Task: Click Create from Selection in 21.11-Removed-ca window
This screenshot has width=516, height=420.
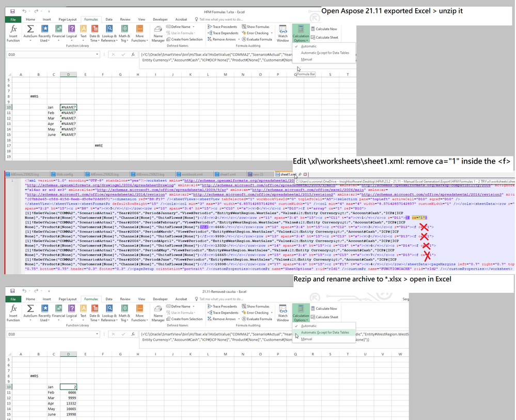Action: (184, 319)
